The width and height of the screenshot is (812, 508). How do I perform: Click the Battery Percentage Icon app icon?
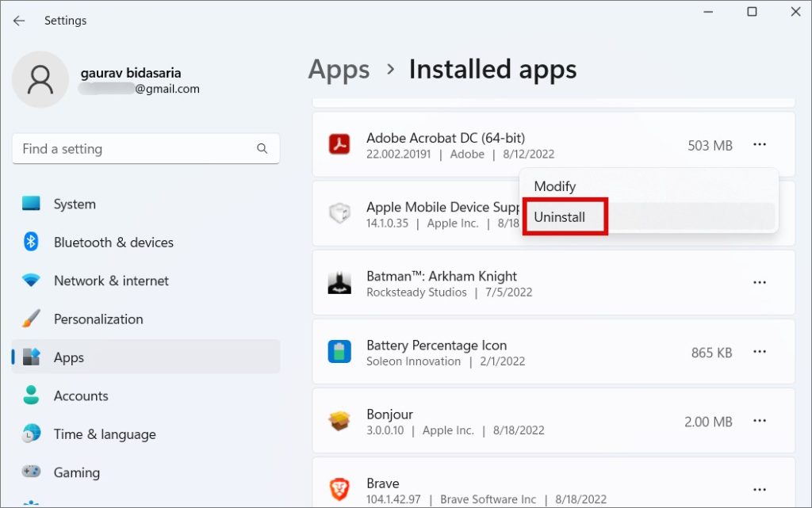click(x=339, y=352)
